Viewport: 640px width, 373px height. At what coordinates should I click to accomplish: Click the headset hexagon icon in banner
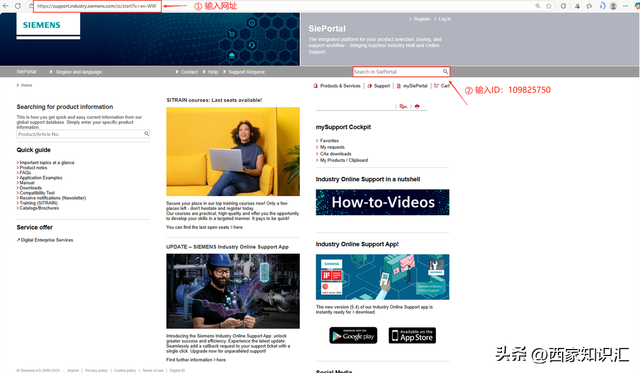252,45
